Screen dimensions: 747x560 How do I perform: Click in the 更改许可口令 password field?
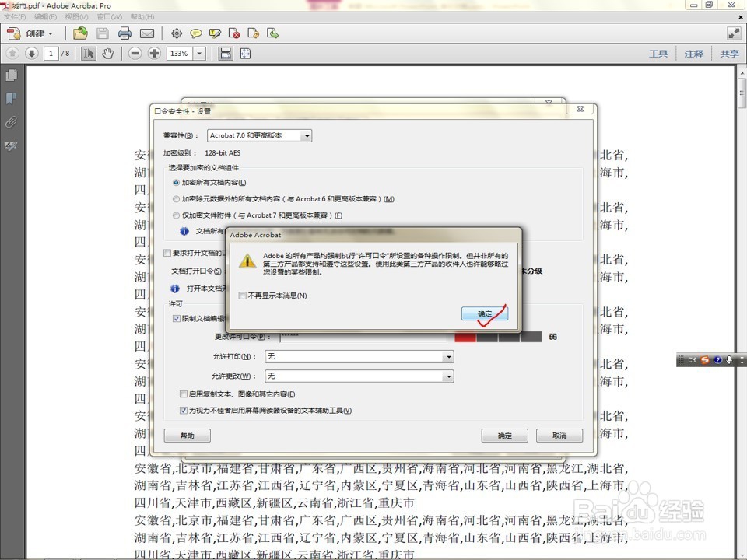363,337
